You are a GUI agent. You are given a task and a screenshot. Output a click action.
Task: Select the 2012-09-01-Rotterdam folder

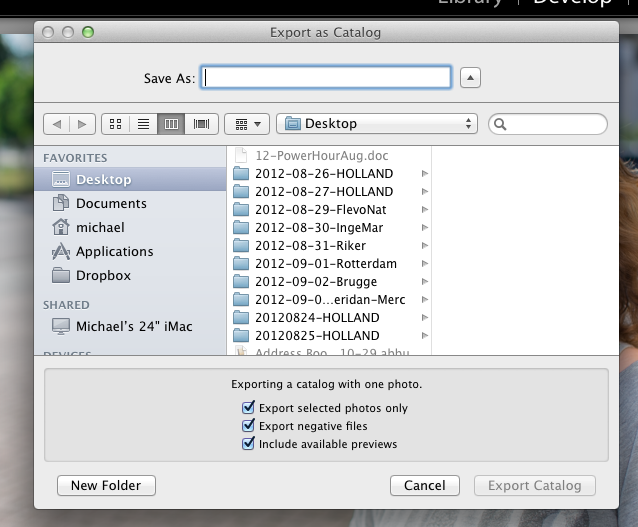pos(325,263)
